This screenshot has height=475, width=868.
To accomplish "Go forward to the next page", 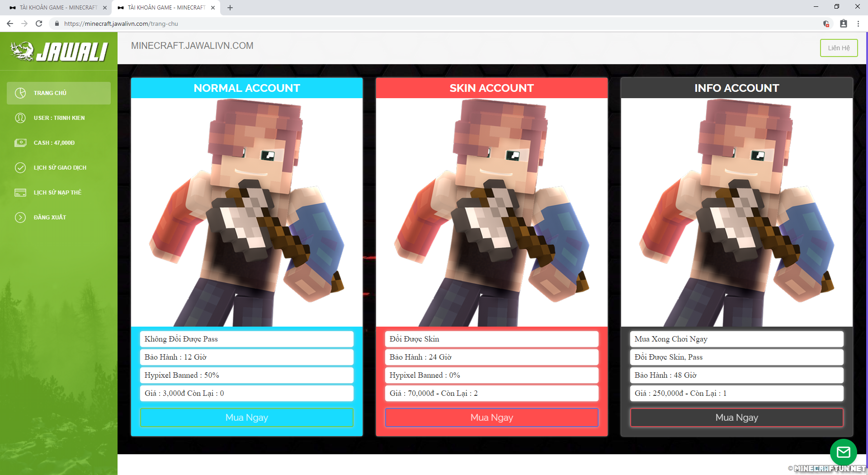I will 24,24.
